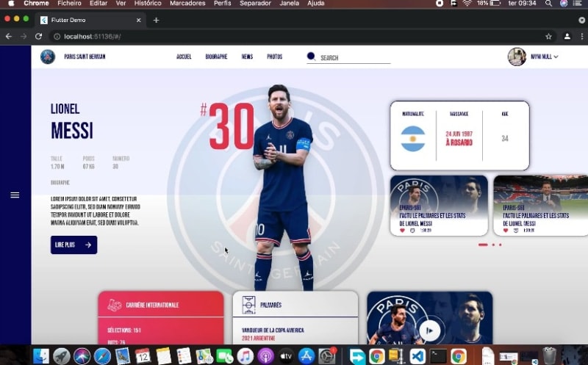This screenshot has height=365, width=588.
Task: Launch Visual Studio Code from the dock
Action: coord(417,356)
